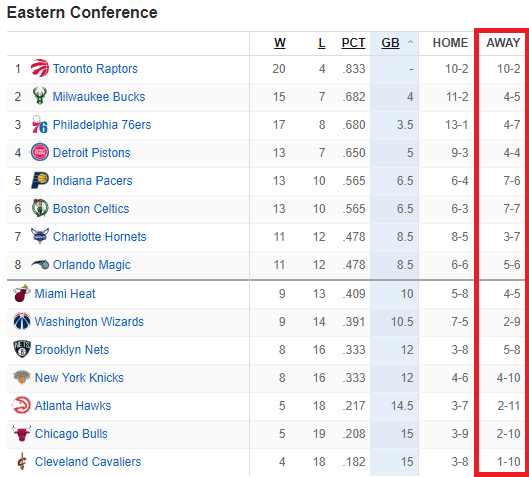Click the Miami Heat flaming ball logo
This screenshot has width=529, height=477.
coord(22,293)
